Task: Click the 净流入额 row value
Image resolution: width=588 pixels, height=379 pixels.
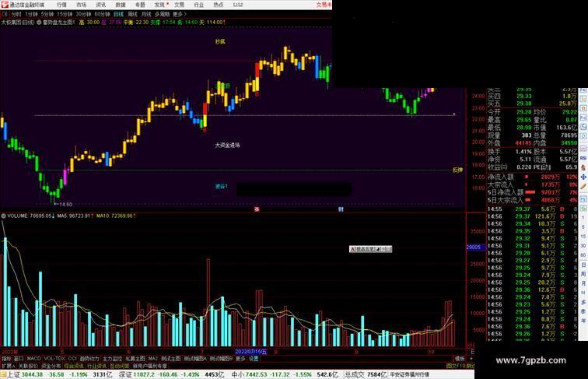Action: point(551,177)
